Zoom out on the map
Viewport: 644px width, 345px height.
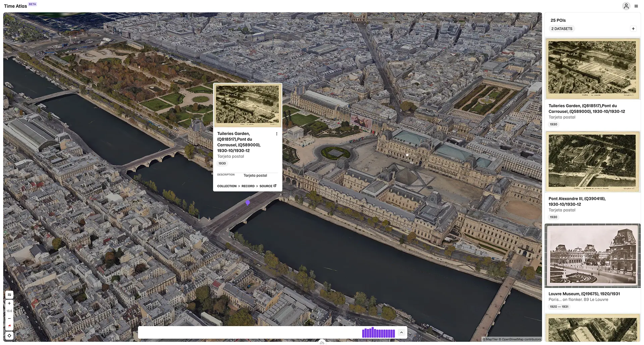pyautogui.click(x=9, y=319)
